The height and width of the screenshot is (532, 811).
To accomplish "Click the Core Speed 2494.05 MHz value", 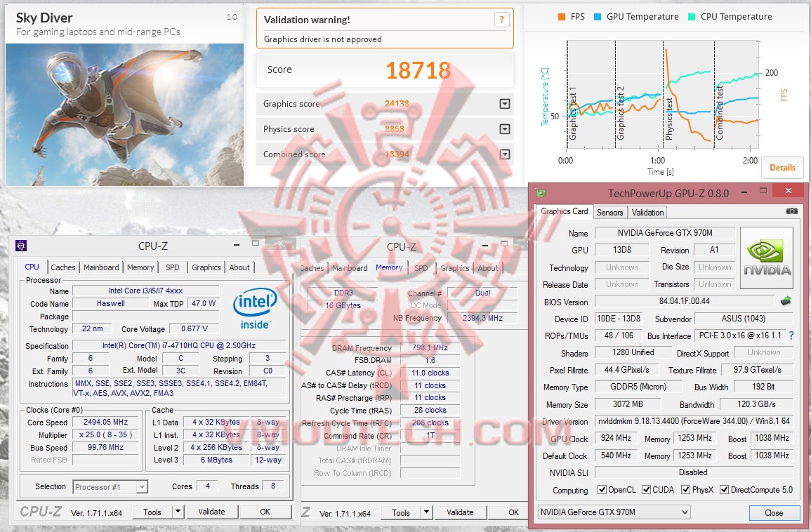I will point(105,422).
